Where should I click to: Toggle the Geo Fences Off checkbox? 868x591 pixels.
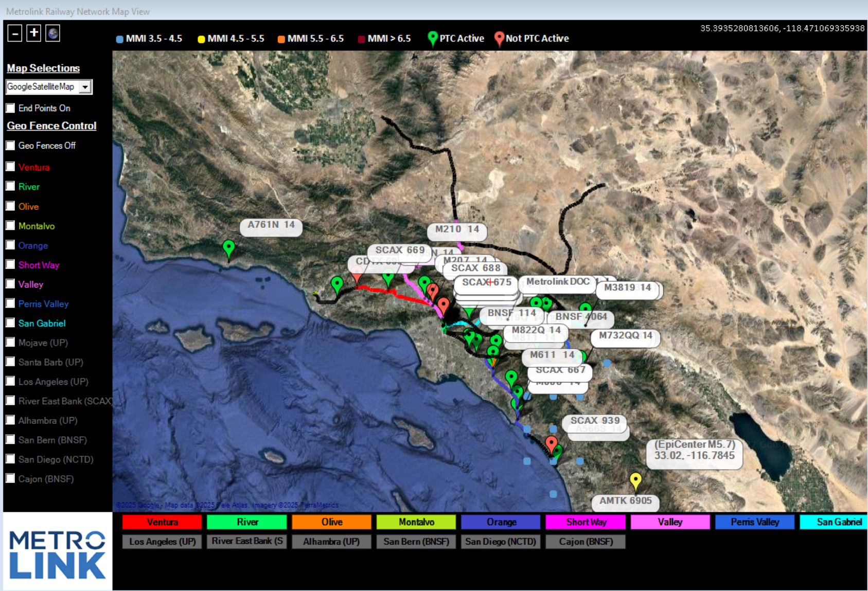click(10, 146)
